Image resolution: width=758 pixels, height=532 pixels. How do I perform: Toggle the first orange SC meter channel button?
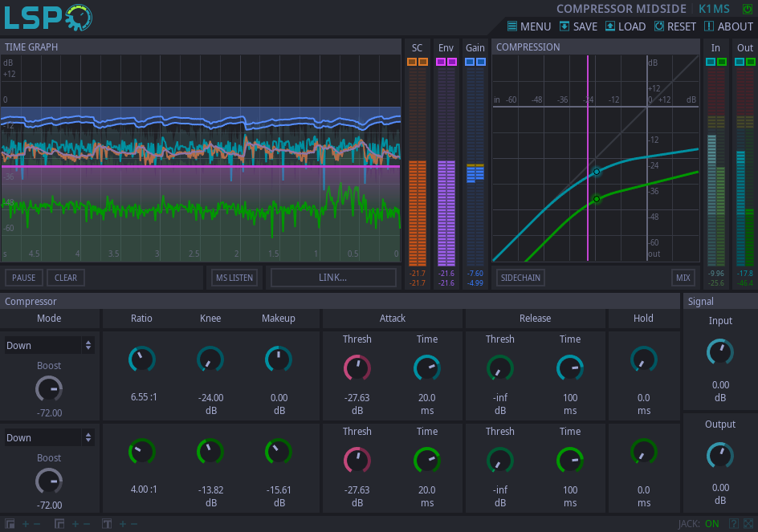pyautogui.click(x=411, y=62)
